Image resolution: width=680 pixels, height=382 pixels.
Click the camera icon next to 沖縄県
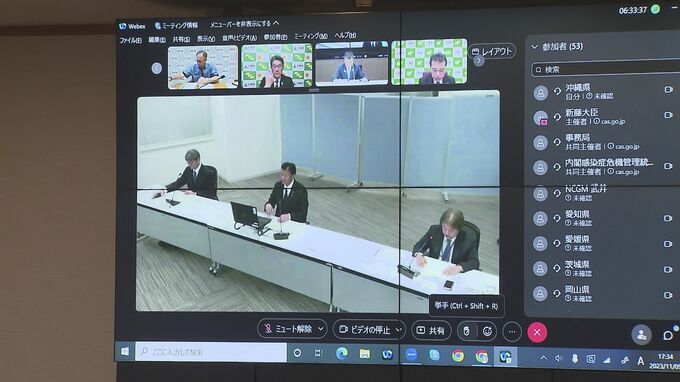[668, 89]
